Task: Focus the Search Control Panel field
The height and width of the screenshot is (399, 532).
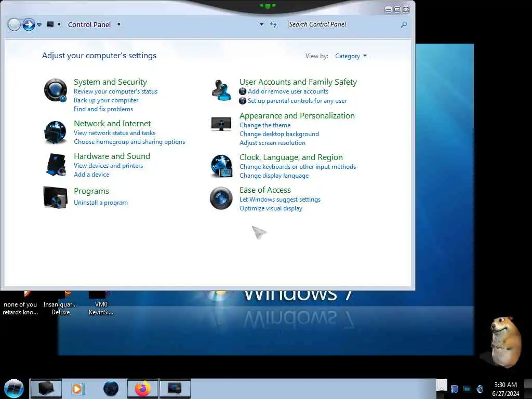Action: [343, 24]
